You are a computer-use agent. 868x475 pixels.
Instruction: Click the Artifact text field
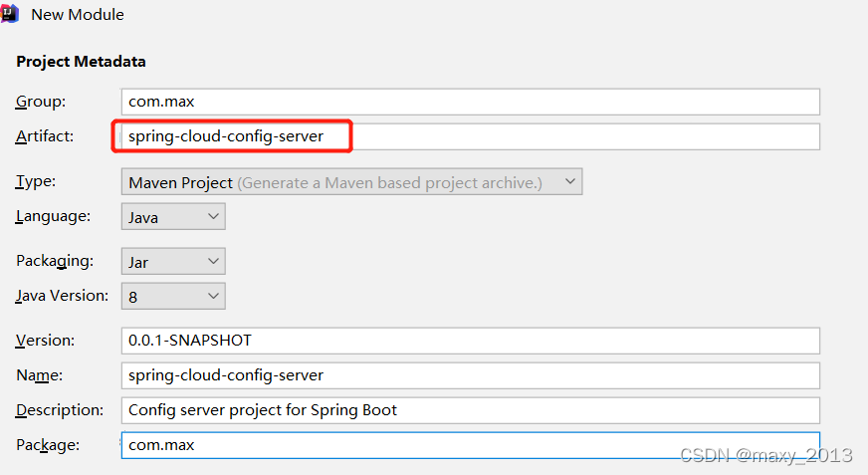(x=470, y=136)
